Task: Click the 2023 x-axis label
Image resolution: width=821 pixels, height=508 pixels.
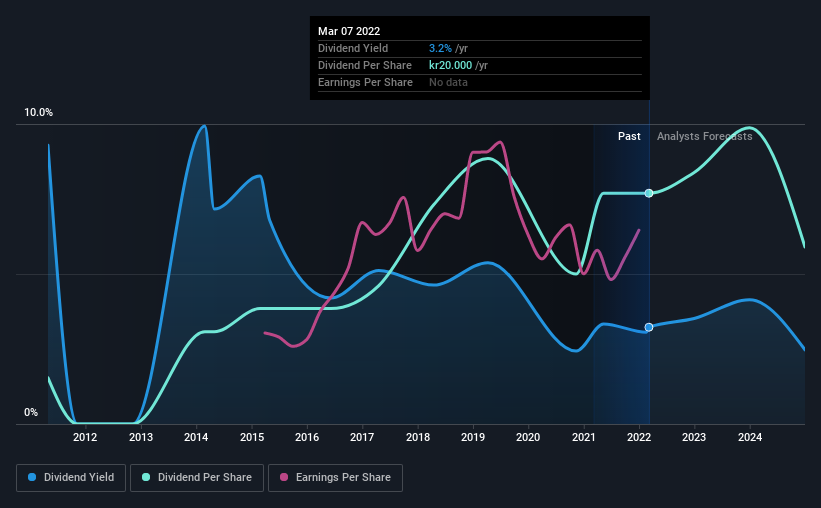Action: tap(694, 437)
